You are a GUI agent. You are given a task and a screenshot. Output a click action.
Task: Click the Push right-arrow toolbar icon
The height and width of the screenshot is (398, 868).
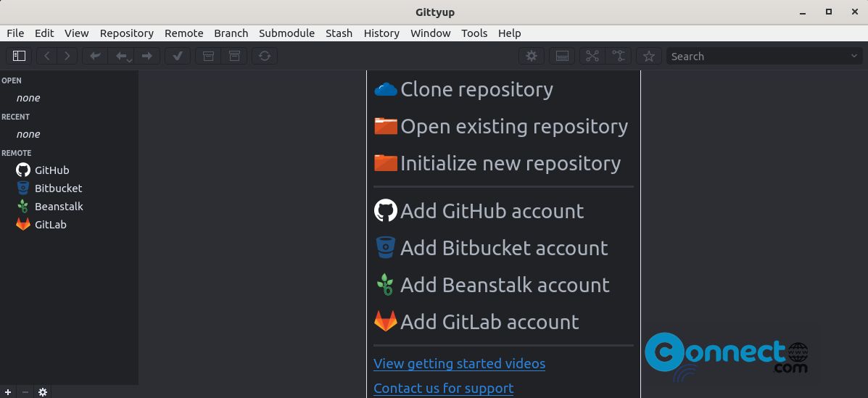pos(146,56)
